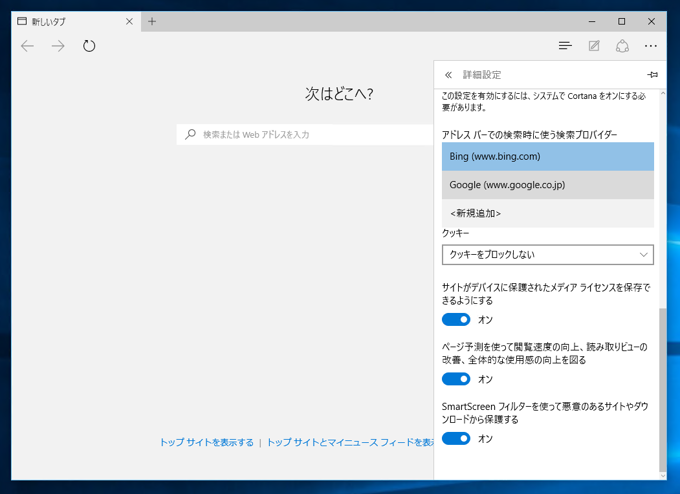Toggle the SmartScreen filter switch
The height and width of the screenshot is (494, 680).
point(456,438)
